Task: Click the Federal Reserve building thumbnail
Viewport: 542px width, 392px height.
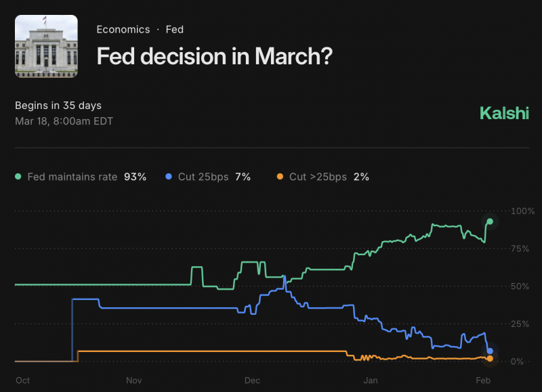Action: (46, 45)
